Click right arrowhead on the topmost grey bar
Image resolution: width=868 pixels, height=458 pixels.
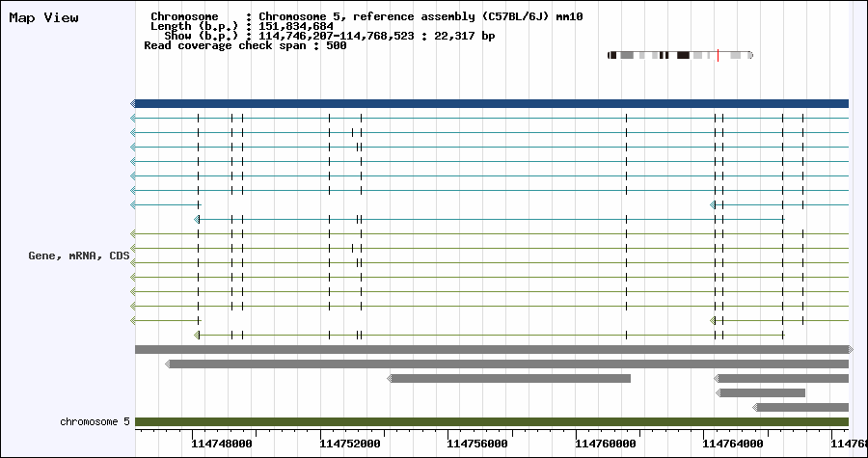click(x=851, y=350)
